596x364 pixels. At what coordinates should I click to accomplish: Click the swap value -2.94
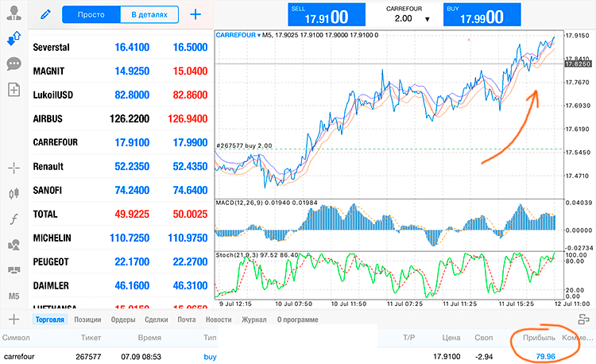coord(484,357)
